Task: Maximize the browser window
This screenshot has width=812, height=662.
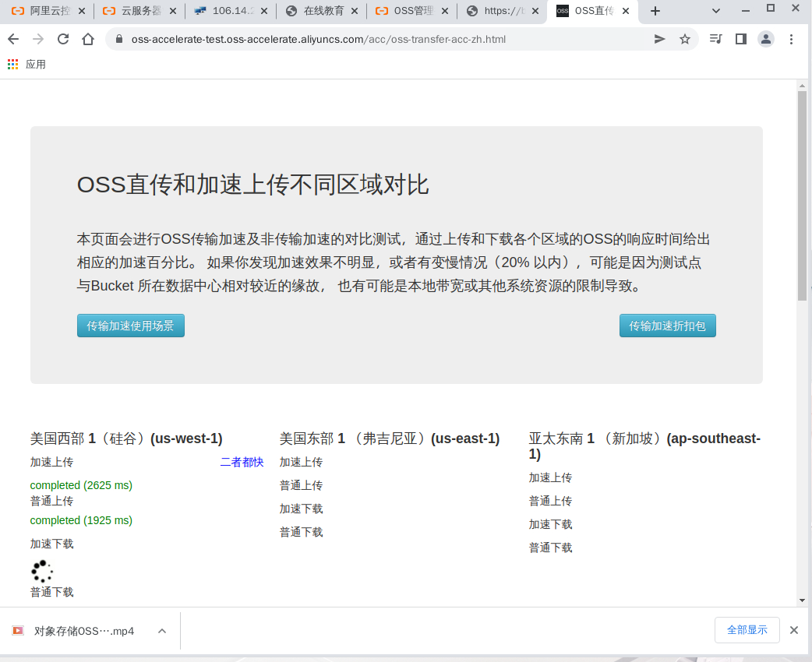Action: [x=771, y=9]
